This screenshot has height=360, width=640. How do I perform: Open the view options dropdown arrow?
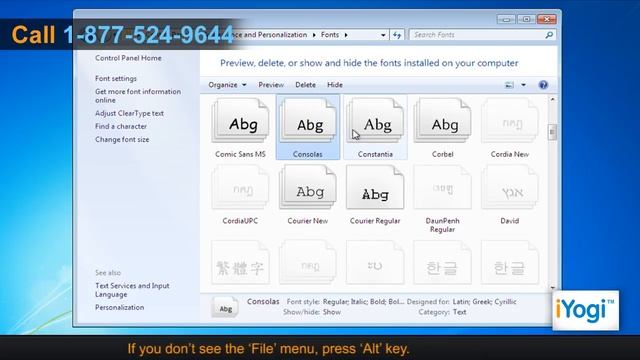coord(523,85)
